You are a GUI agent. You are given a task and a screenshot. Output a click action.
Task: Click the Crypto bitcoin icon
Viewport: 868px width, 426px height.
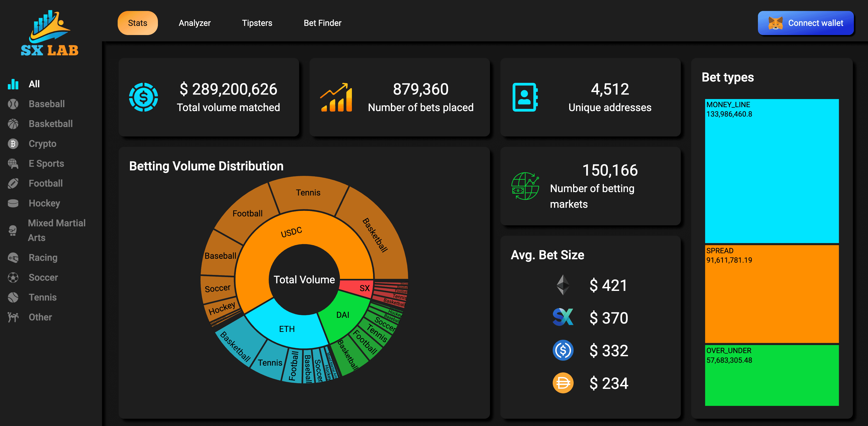pyautogui.click(x=13, y=144)
